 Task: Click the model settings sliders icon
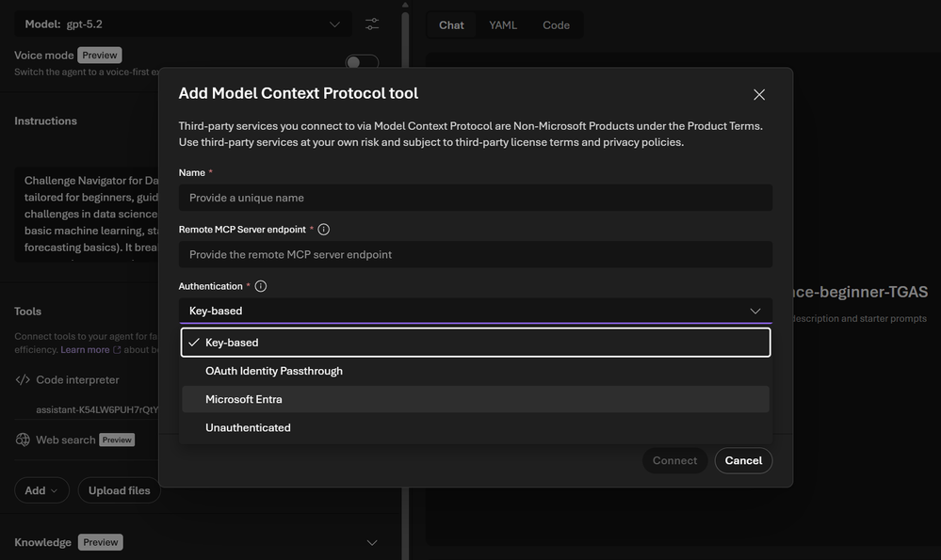tap(372, 24)
